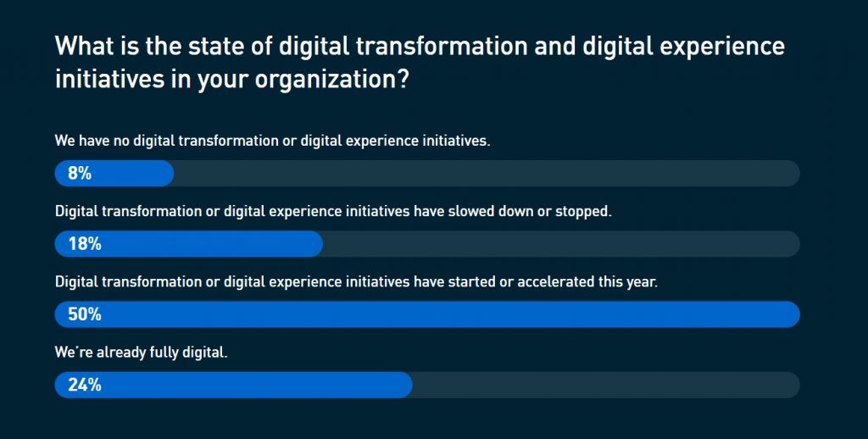Select the "We're already fully digital." option label
Image resolution: width=868 pixels, height=439 pixels.
click(142, 352)
